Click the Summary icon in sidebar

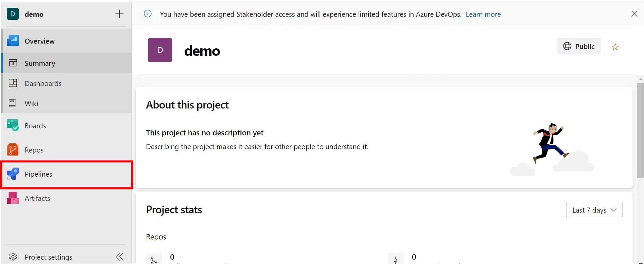[13, 63]
